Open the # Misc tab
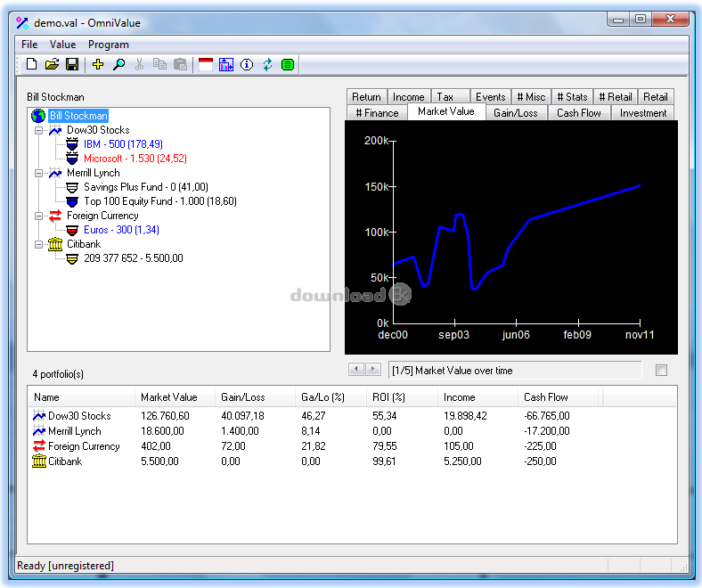The image size is (702, 588). 531,97
